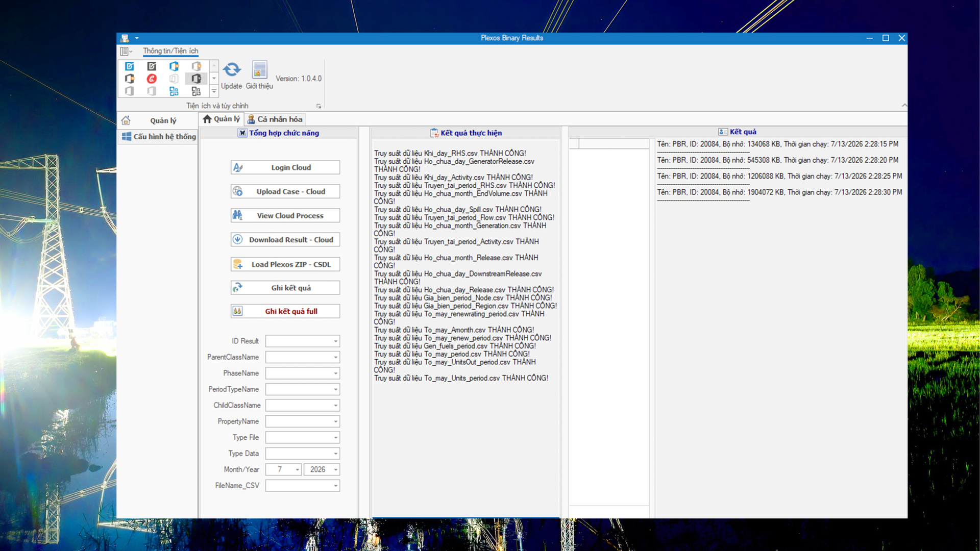Open the ID Result dropdown
This screenshot has width=980, height=551.
(335, 341)
